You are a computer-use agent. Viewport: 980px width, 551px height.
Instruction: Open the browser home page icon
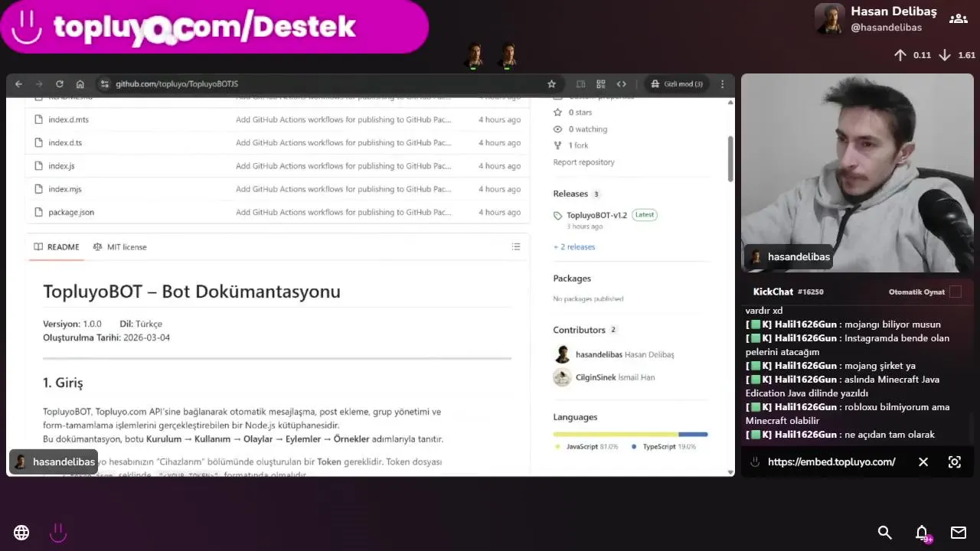(x=80, y=84)
